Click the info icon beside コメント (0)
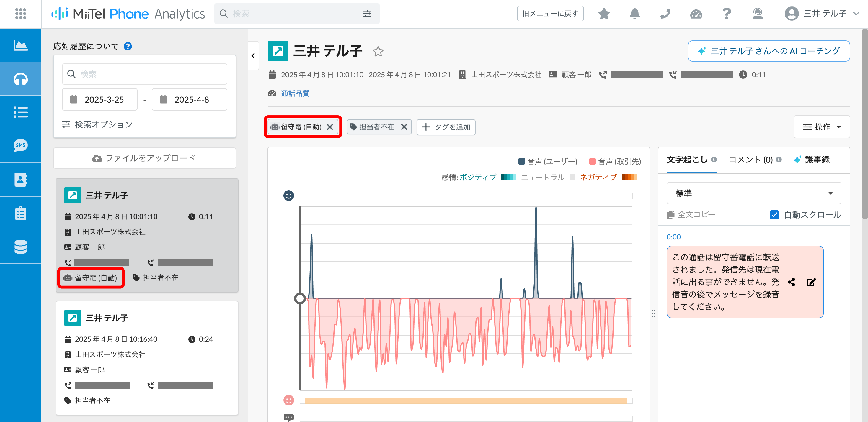This screenshot has height=422, width=868. pos(778,160)
